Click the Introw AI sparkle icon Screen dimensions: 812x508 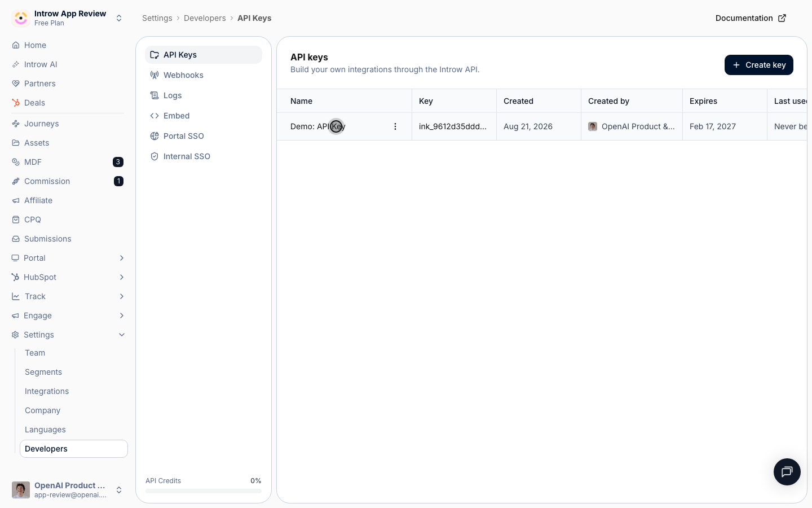click(16, 64)
